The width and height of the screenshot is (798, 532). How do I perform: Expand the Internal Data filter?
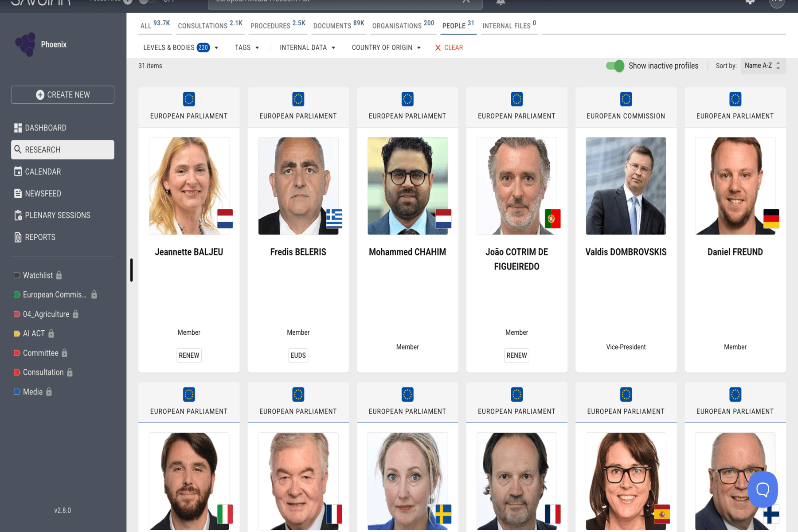coord(308,48)
